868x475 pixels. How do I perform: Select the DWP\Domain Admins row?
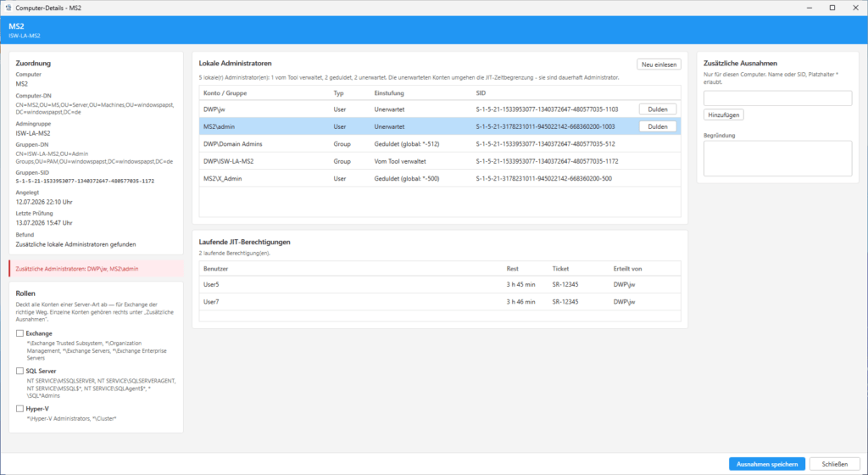point(440,144)
